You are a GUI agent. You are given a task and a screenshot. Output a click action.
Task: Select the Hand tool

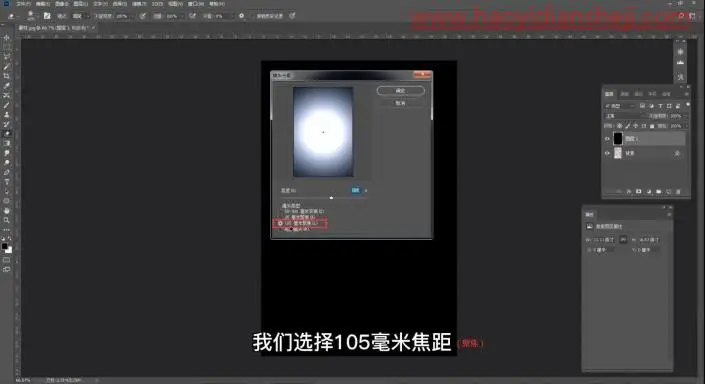point(7,210)
